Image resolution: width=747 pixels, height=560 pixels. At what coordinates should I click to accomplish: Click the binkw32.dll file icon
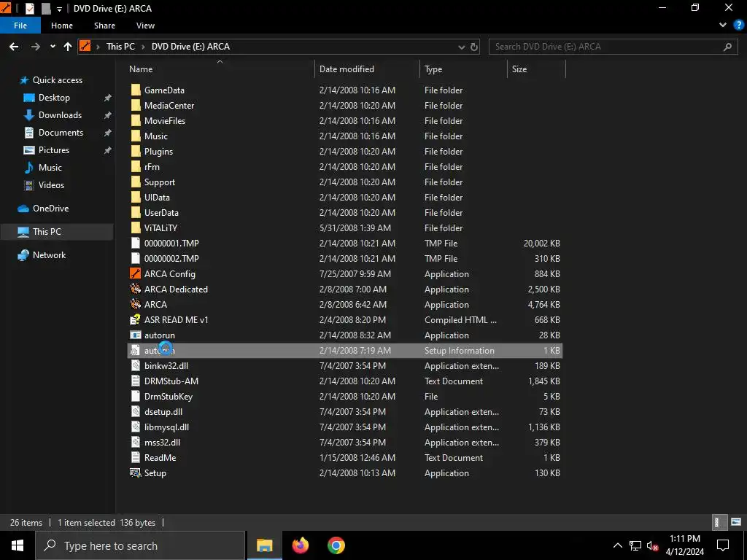pyautogui.click(x=135, y=366)
